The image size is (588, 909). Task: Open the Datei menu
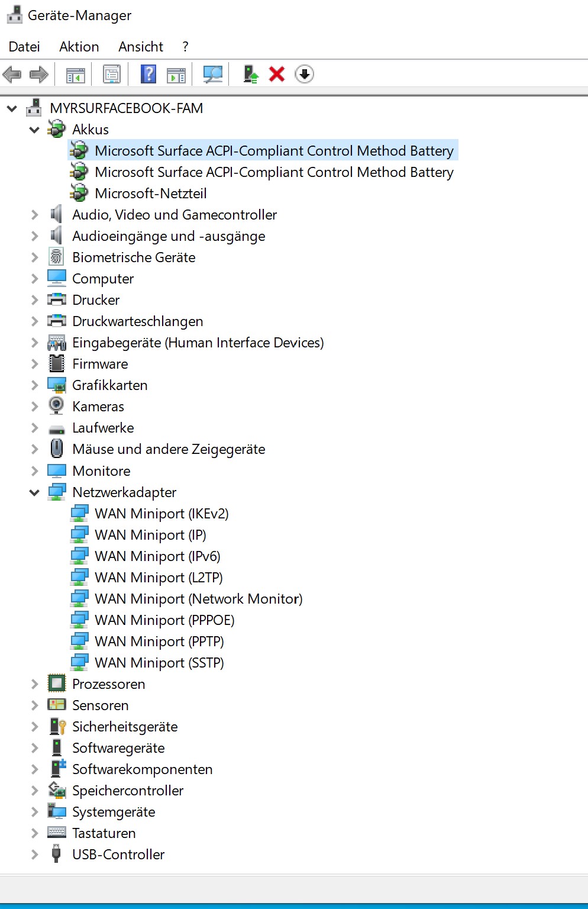click(24, 47)
